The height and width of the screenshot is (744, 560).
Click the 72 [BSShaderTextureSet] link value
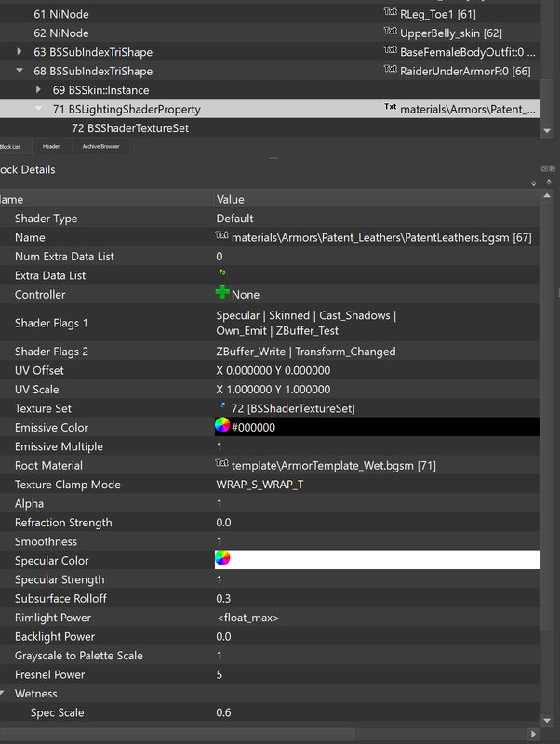point(293,408)
